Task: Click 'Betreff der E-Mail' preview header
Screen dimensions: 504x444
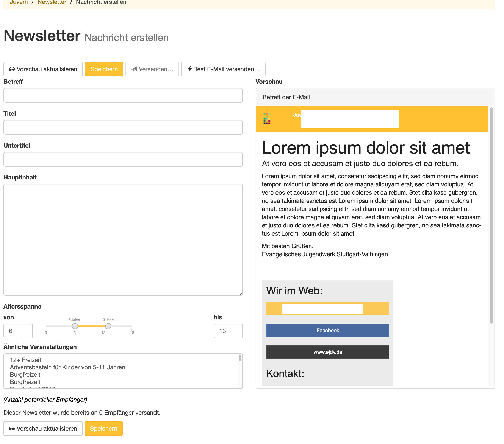Action: tap(286, 97)
